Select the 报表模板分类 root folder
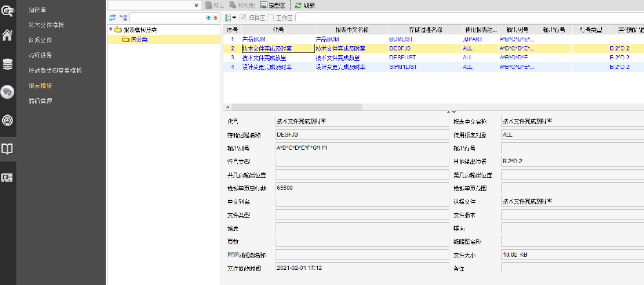644x285 pixels. point(140,30)
